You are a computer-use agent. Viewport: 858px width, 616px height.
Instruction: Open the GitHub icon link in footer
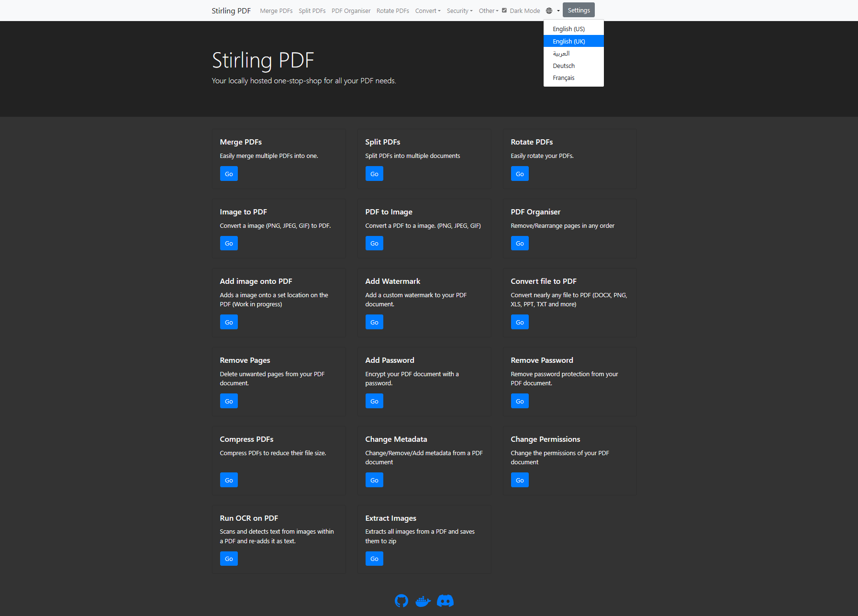pos(401,601)
